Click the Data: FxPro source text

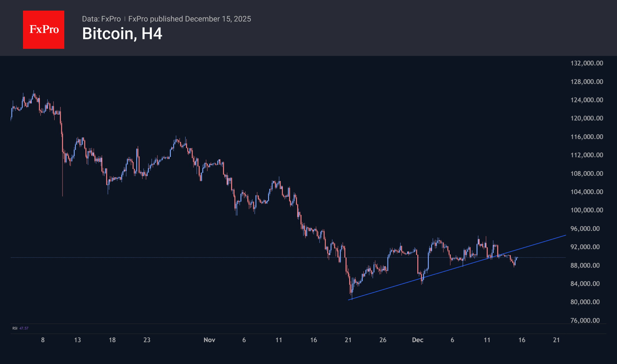(101, 19)
